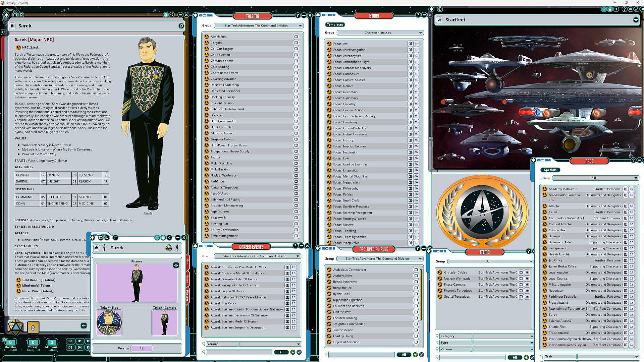Click the share icon on Starfleet image window

point(616,9)
